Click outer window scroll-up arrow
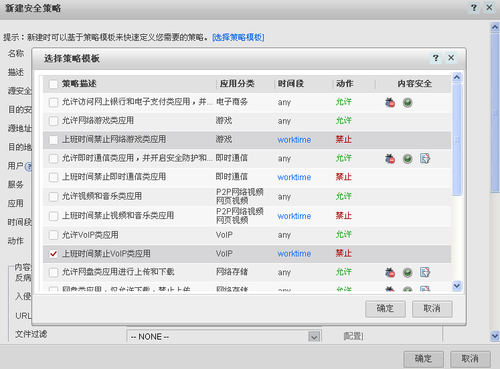 (x=495, y=27)
